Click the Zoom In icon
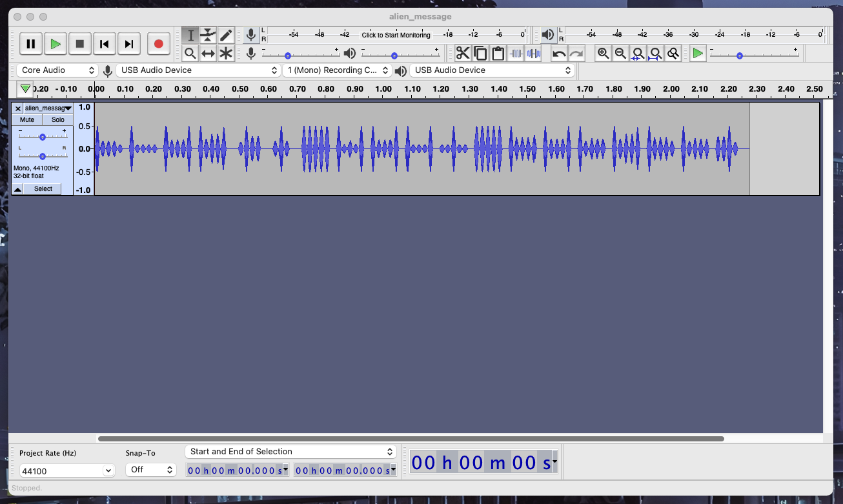The image size is (843, 504). point(603,53)
